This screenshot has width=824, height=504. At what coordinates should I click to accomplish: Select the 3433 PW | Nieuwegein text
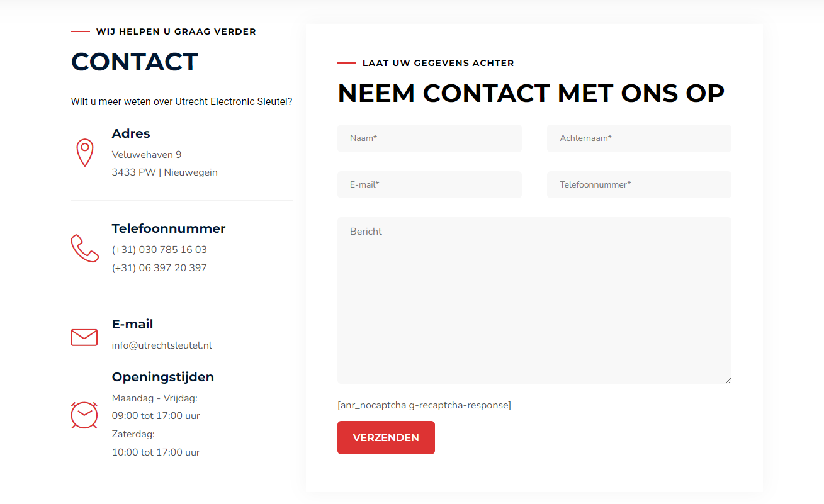[x=165, y=172]
